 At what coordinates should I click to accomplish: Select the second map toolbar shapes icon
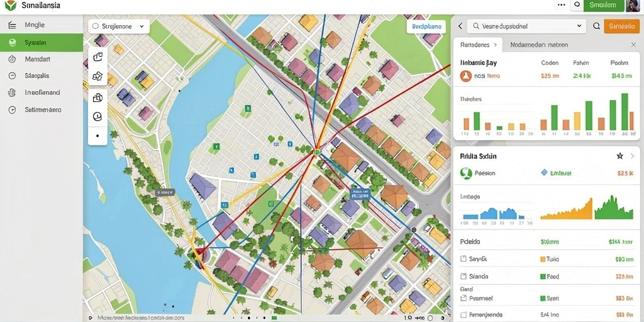[97, 76]
